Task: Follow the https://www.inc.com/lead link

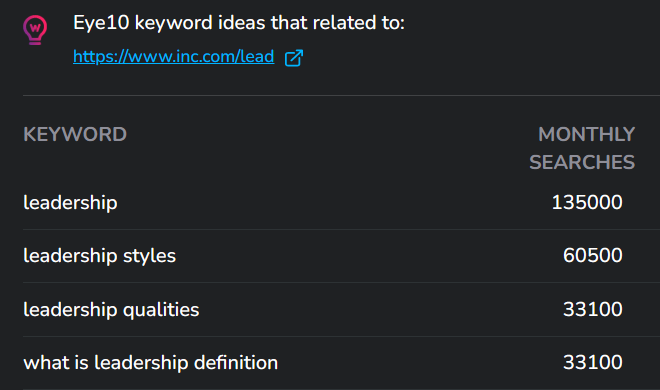Action: click(173, 56)
